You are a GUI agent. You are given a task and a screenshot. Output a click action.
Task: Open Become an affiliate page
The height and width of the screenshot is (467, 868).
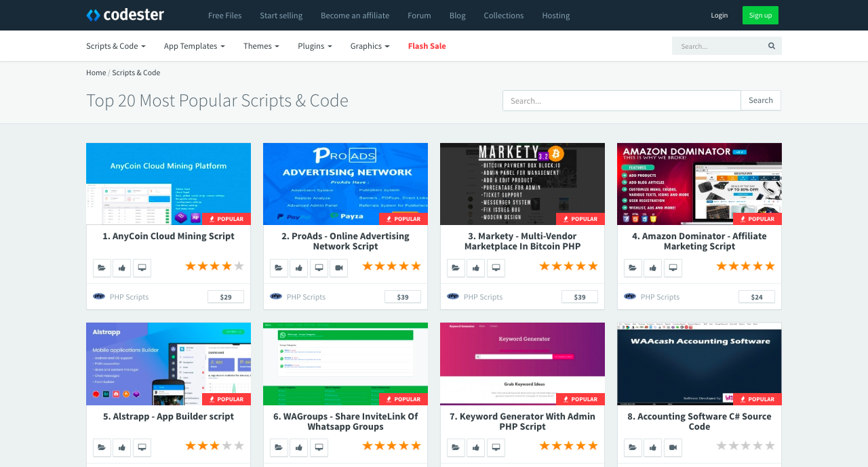[x=355, y=16]
